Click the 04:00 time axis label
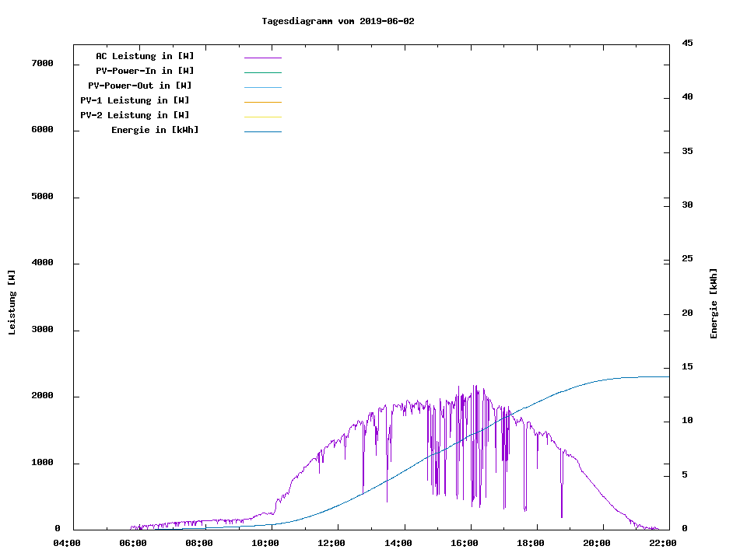Viewport: 747px width, 560px height. point(67,544)
